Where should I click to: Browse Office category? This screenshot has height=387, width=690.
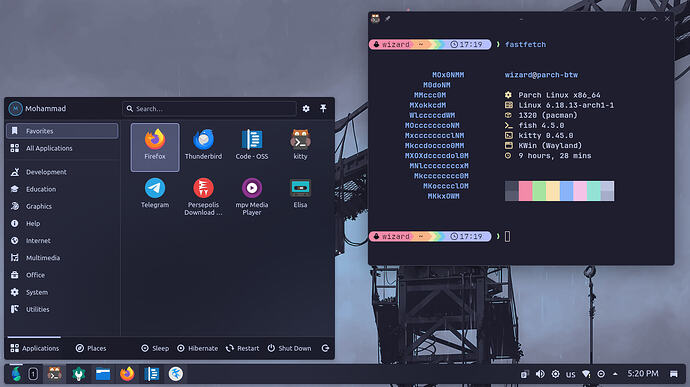62,275
